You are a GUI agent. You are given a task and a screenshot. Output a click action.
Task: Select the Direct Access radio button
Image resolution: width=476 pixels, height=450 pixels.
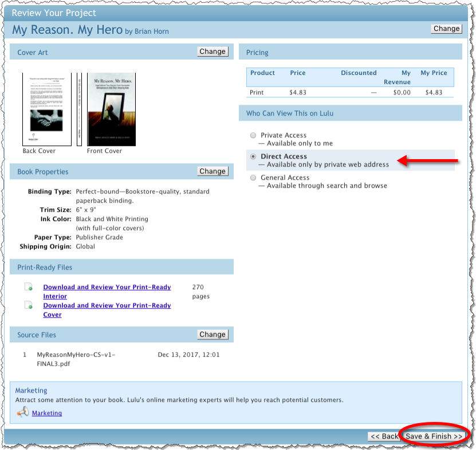[x=253, y=156]
